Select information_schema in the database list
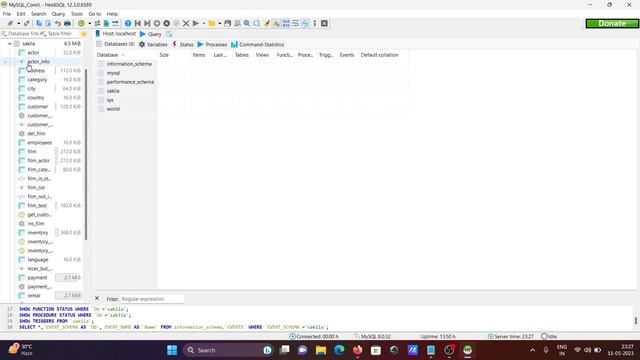The height and width of the screenshot is (360, 640). click(x=129, y=64)
